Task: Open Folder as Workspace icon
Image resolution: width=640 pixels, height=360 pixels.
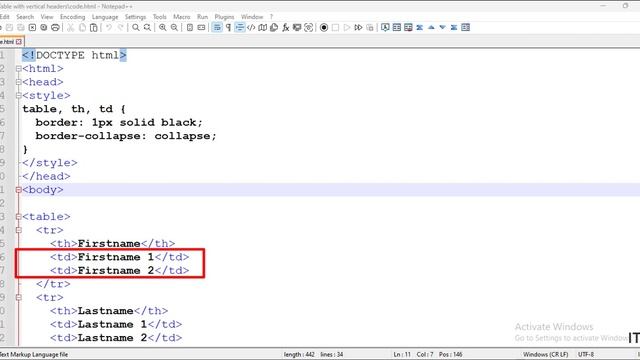Action: (297, 27)
